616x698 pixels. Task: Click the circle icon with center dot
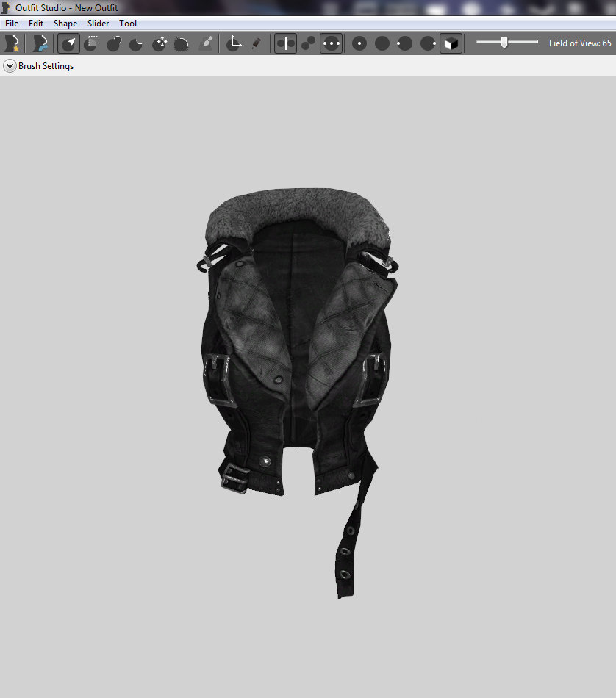click(359, 43)
